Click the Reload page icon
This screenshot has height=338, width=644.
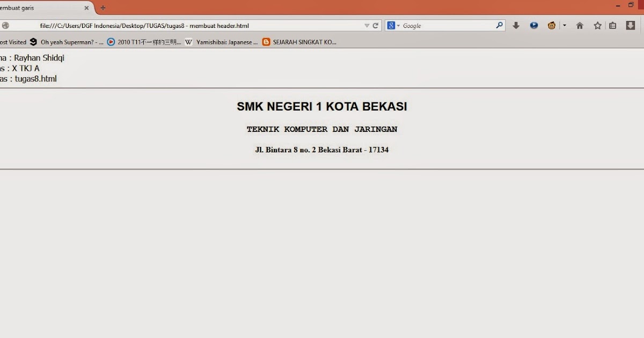point(375,25)
